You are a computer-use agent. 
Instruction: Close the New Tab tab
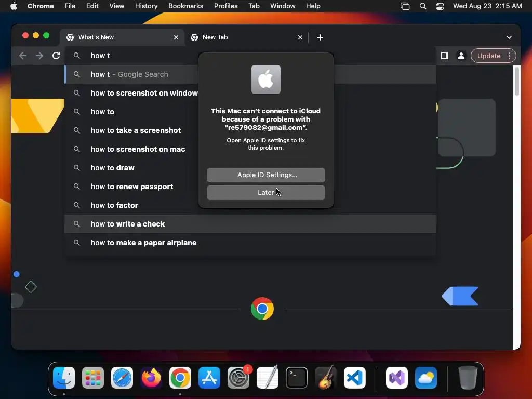300,37
